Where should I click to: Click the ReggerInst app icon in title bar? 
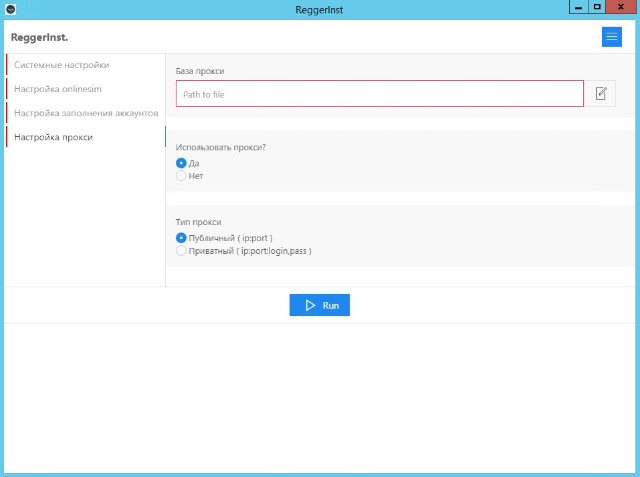click(x=11, y=8)
